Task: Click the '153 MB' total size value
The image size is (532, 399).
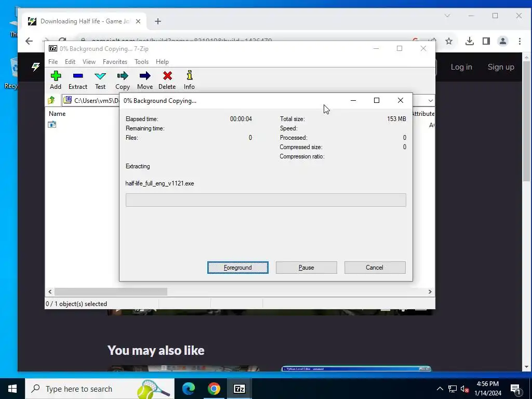Action: coord(396,119)
